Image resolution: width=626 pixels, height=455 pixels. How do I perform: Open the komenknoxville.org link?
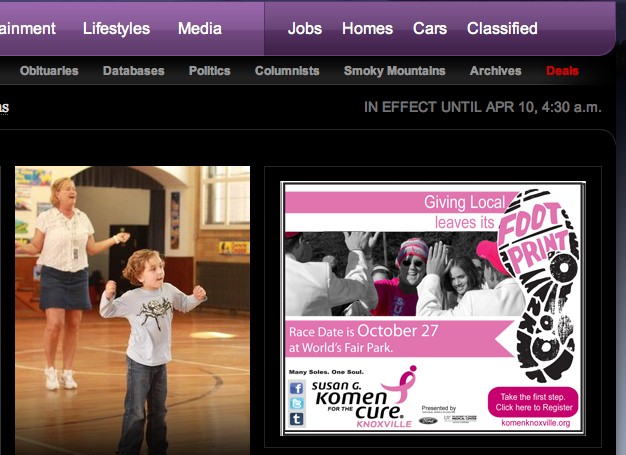[535, 423]
